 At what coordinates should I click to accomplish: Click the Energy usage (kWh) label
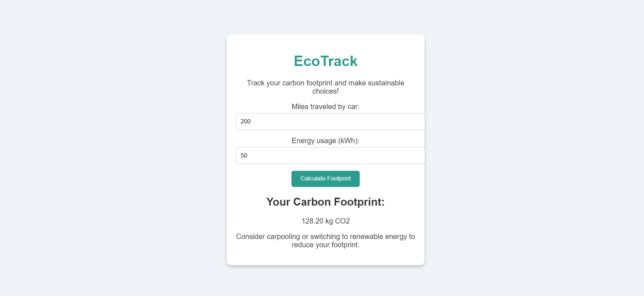pos(325,141)
